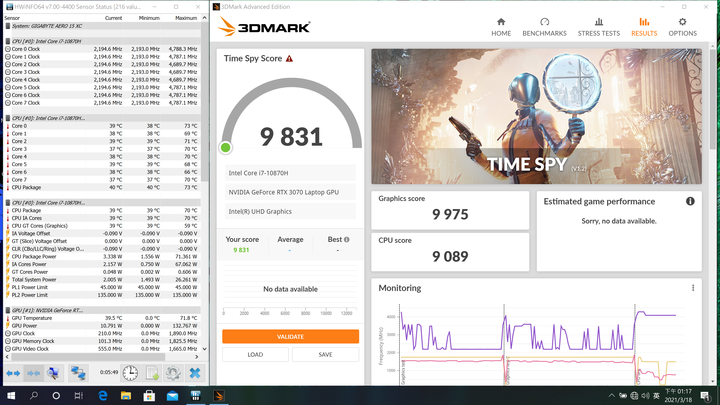Click the LOAD button
720x405 pixels.
(255, 354)
